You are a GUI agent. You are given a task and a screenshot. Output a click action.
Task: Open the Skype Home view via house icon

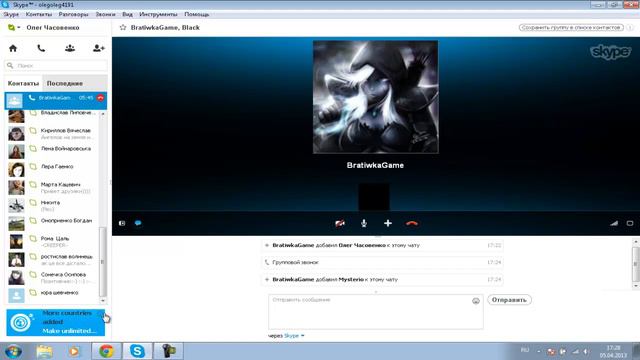pos(13,48)
